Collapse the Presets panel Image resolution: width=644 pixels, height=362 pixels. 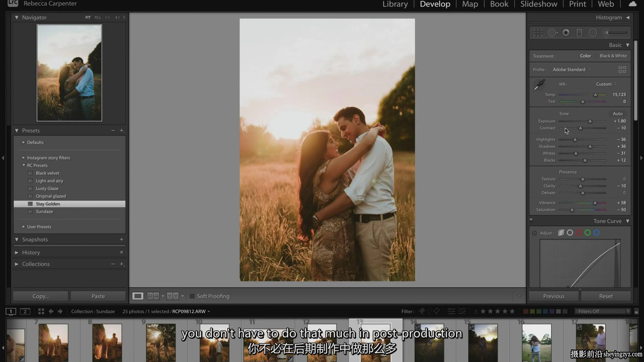tap(16, 130)
